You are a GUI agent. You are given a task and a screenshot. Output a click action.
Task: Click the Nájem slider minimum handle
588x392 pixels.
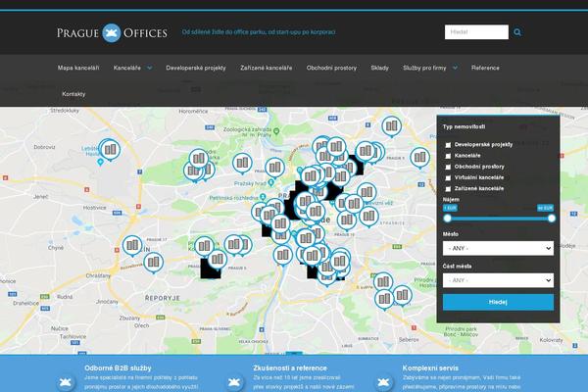point(448,219)
